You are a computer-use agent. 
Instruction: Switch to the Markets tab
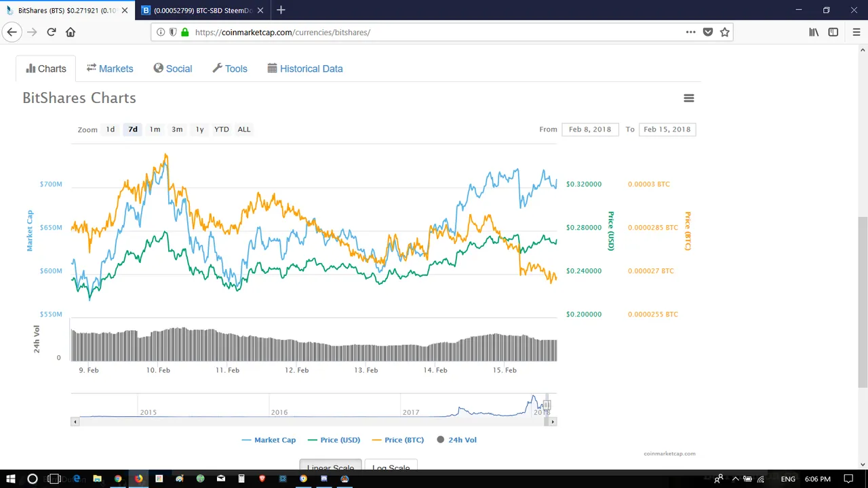tap(110, 68)
